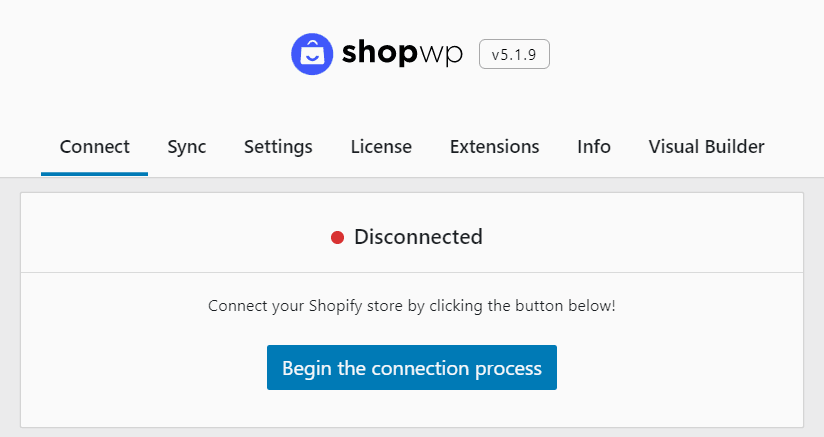Click the bold "shop" part of wordmark

(380, 54)
